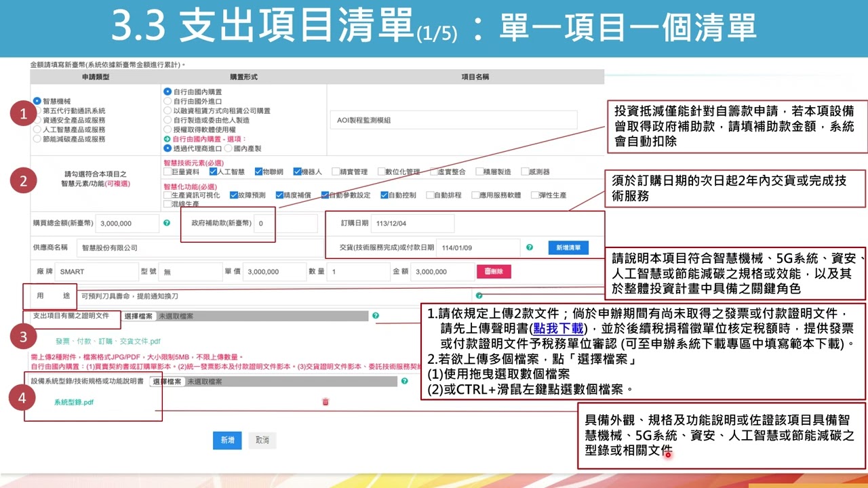
Task: Check the 積層製造 checkbox
Action: point(479,172)
